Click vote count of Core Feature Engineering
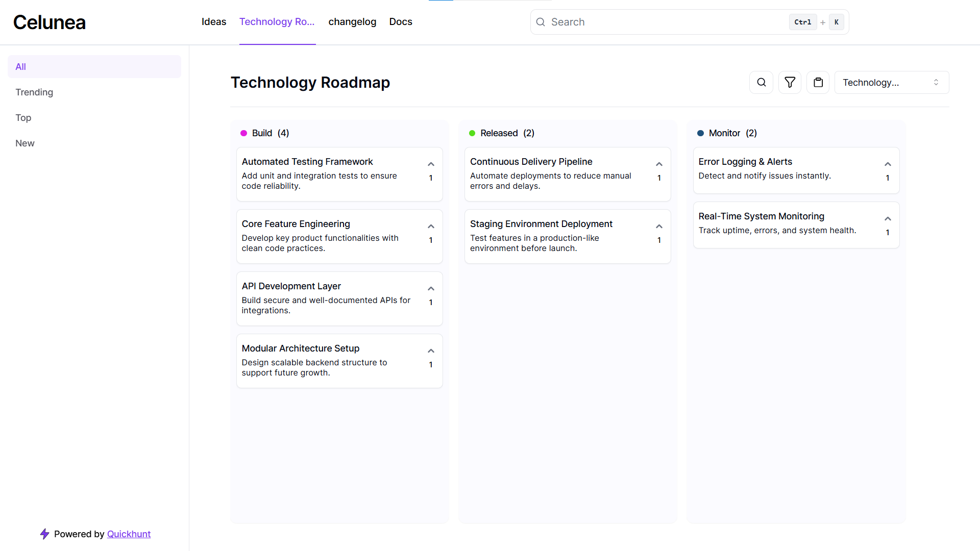Viewport: 980px width, 551px height. (431, 240)
